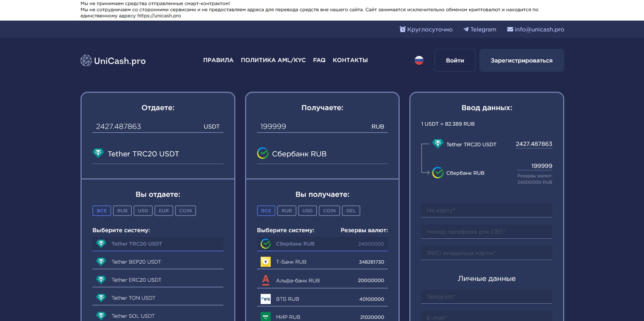Click the Tether TON USDT icon
The width and height of the screenshot is (644, 321).
[101, 298]
